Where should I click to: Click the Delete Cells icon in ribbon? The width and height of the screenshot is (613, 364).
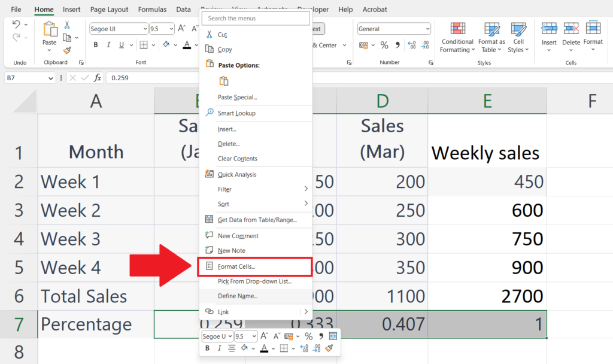[571, 29]
